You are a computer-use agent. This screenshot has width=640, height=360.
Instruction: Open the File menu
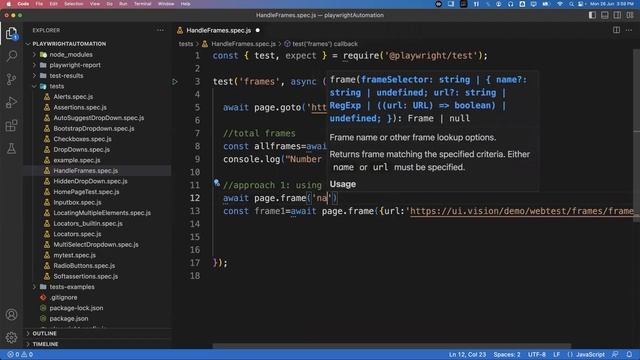[x=39, y=4]
